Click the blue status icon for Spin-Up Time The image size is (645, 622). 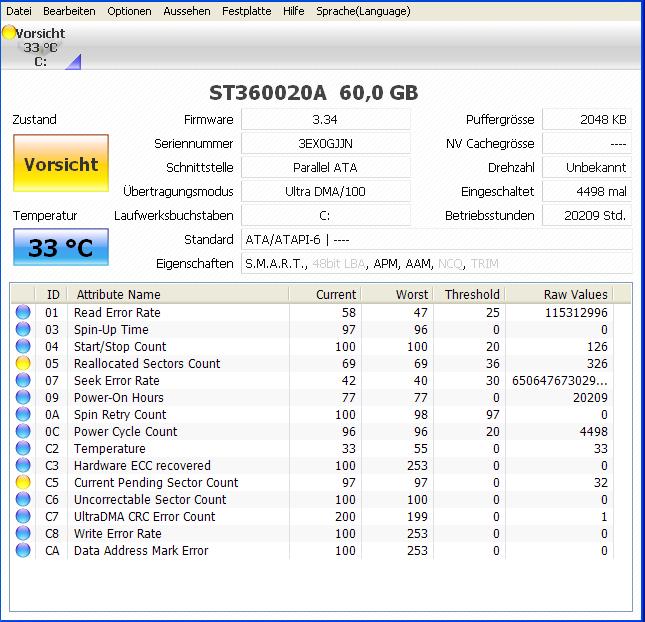(x=23, y=329)
